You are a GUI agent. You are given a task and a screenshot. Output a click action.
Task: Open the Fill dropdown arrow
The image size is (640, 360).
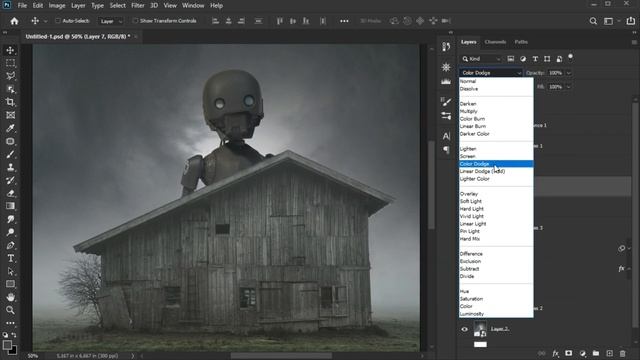pos(569,87)
